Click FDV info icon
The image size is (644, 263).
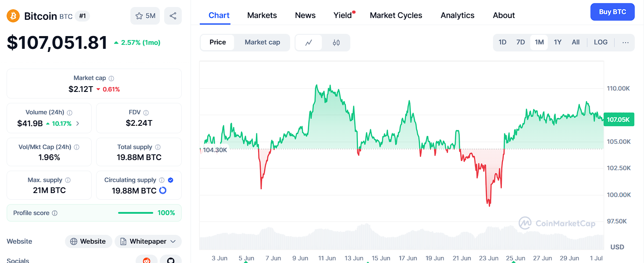point(146,113)
